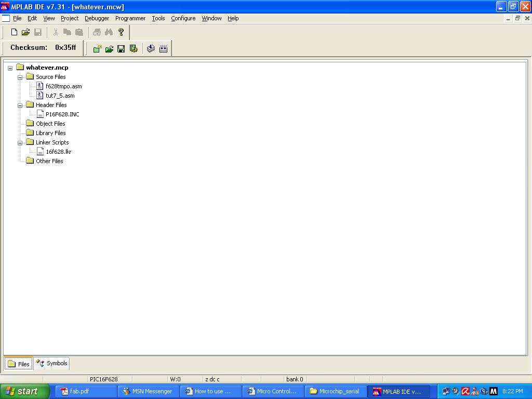The height and width of the screenshot is (399, 532).
Task: Click the network computers tray icon
Action: point(446,391)
